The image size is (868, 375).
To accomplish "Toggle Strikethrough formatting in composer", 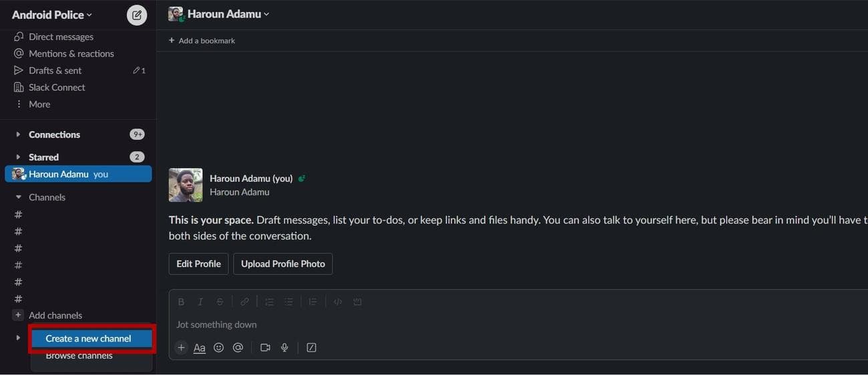I will (x=220, y=301).
